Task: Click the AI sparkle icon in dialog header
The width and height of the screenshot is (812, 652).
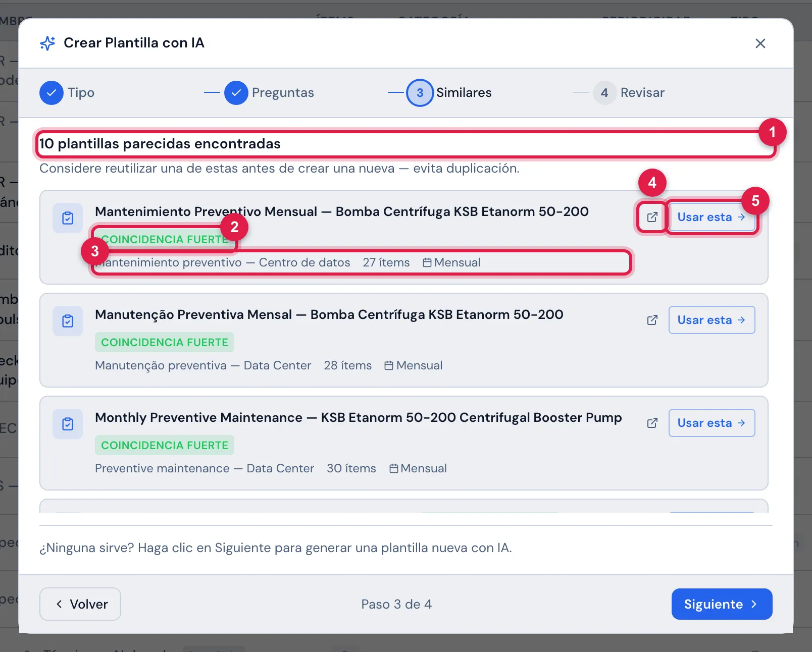Action: (47, 43)
